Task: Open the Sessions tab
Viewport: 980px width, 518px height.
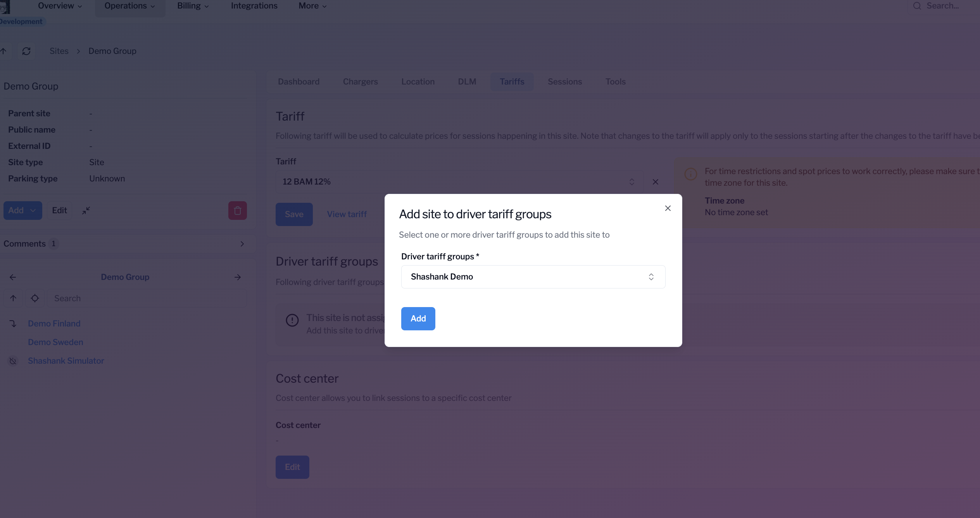Action: [564, 82]
